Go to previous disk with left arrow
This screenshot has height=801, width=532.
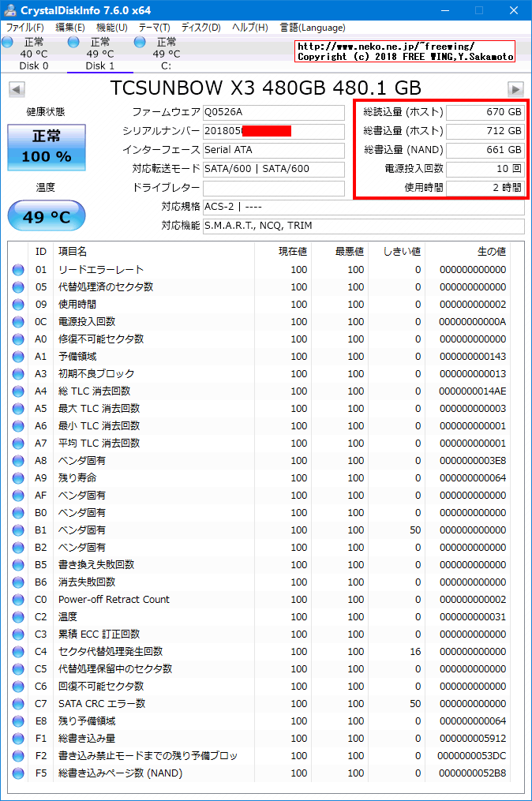(17, 89)
